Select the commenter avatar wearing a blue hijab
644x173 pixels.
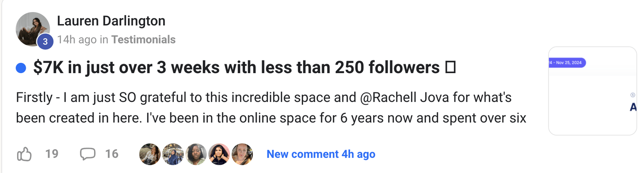(173, 154)
